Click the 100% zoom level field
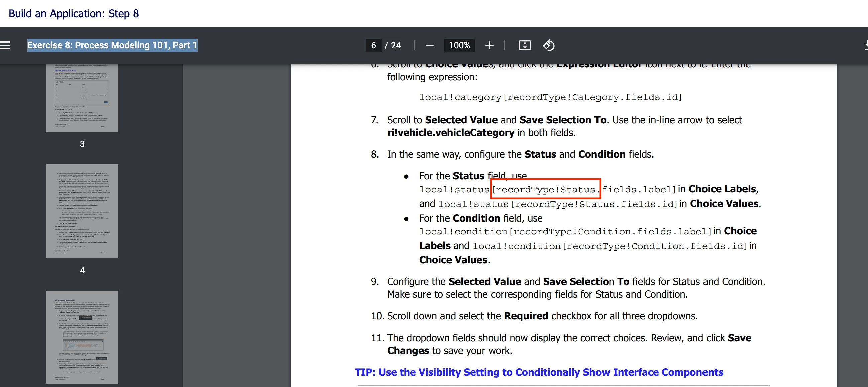This screenshot has height=387, width=868. pos(460,45)
